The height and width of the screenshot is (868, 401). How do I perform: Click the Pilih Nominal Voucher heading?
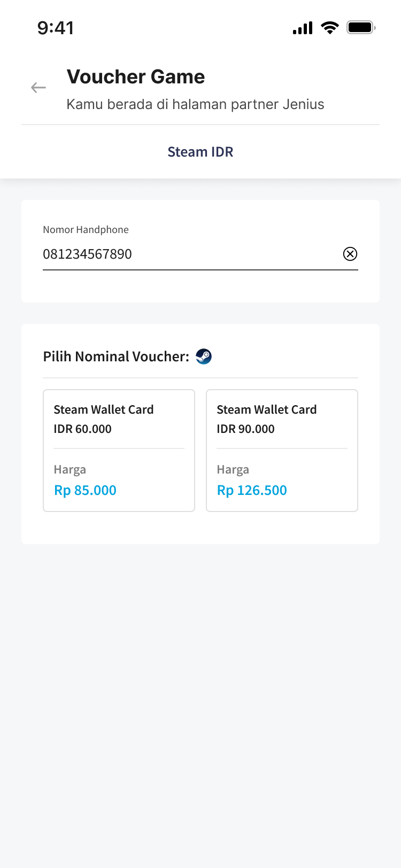pyautogui.click(x=116, y=356)
